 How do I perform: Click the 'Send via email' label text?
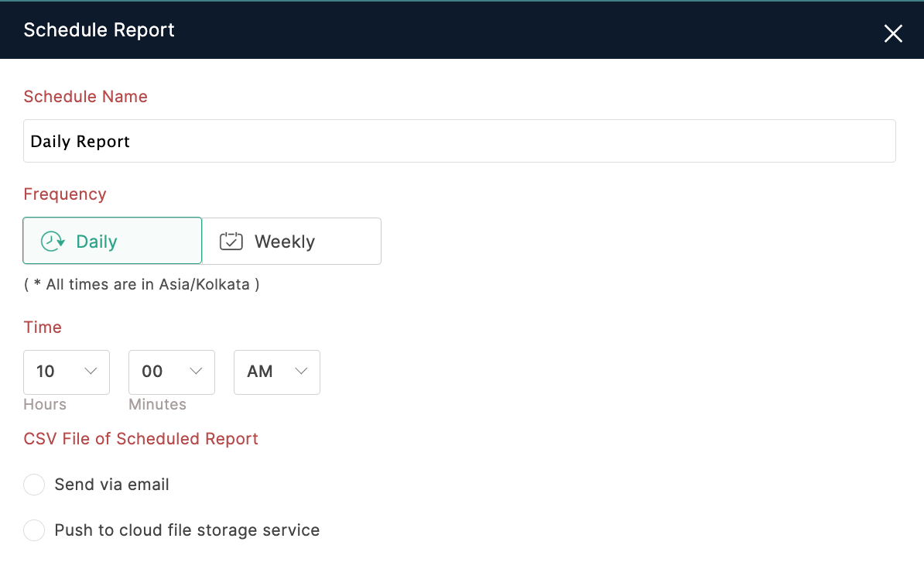pyautogui.click(x=111, y=485)
